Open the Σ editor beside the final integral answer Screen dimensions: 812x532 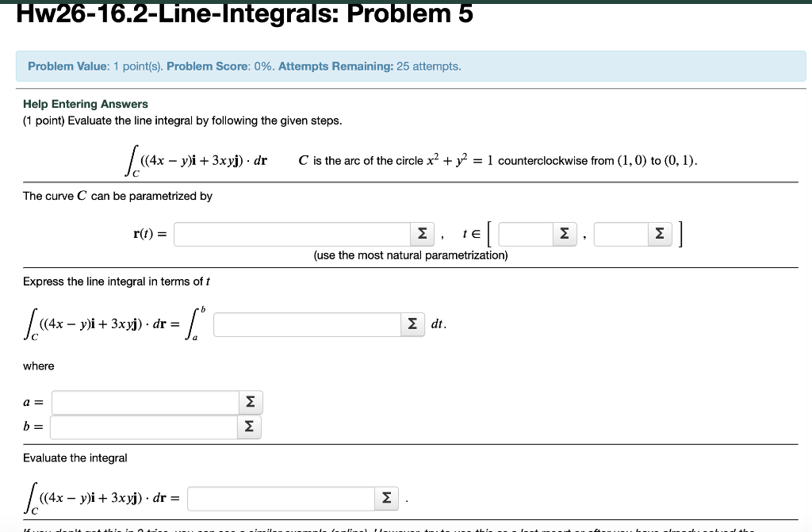click(x=386, y=498)
